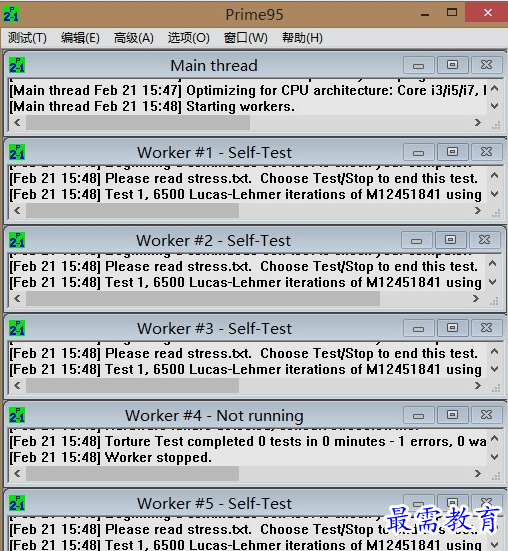Click horizontal scrollbar thumb in Worker #1
This screenshot has width=508, height=551.
[x=132, y=210]
